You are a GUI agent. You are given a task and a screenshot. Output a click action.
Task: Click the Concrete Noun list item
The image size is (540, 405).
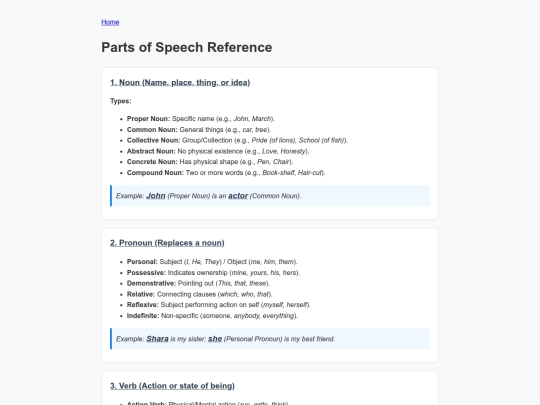tap(210, 162)
